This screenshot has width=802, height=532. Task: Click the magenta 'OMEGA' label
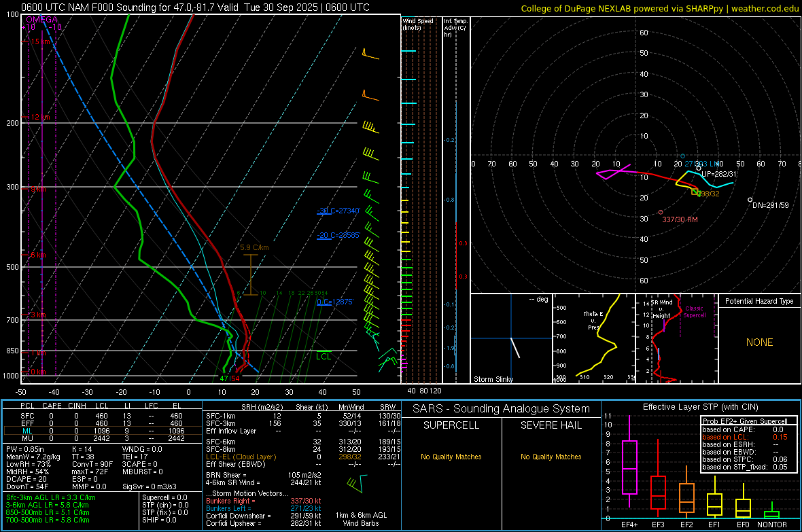(42, 20)
